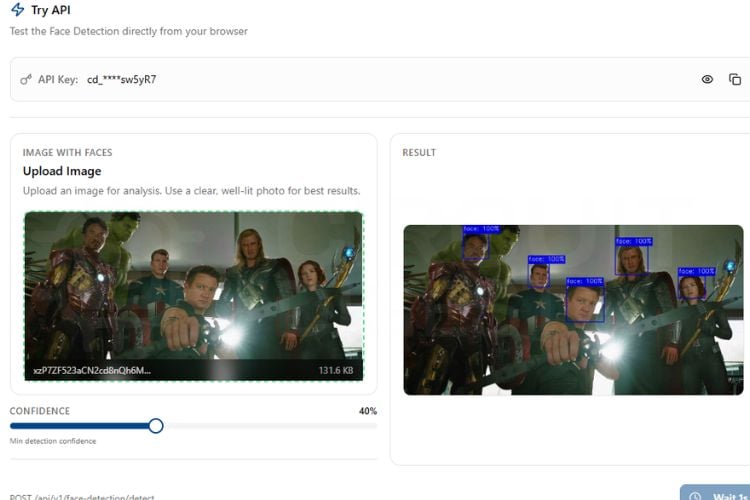750x500 pixels.
Task: Click the POST face-detection endpoint text
Action: [x=82, y=497]
